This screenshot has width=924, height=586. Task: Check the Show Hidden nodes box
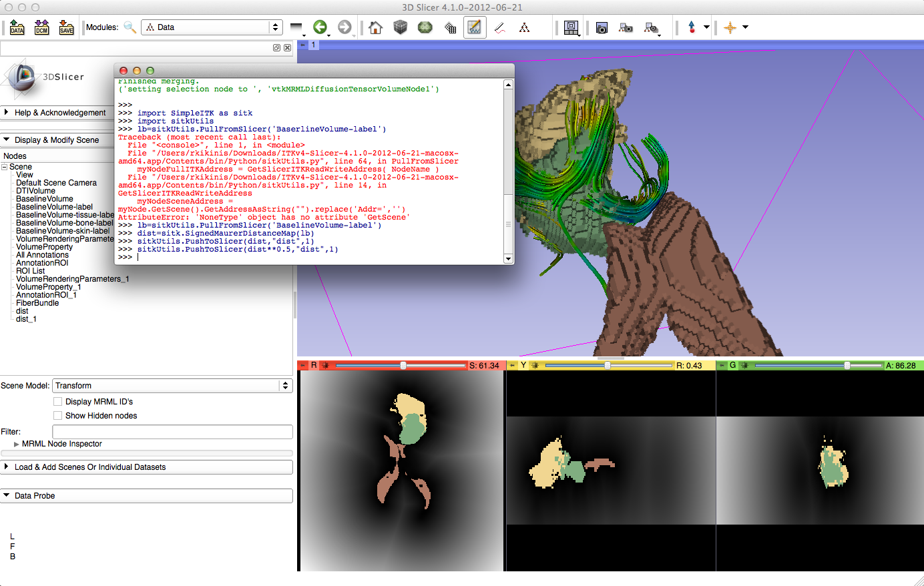(58, 416)
